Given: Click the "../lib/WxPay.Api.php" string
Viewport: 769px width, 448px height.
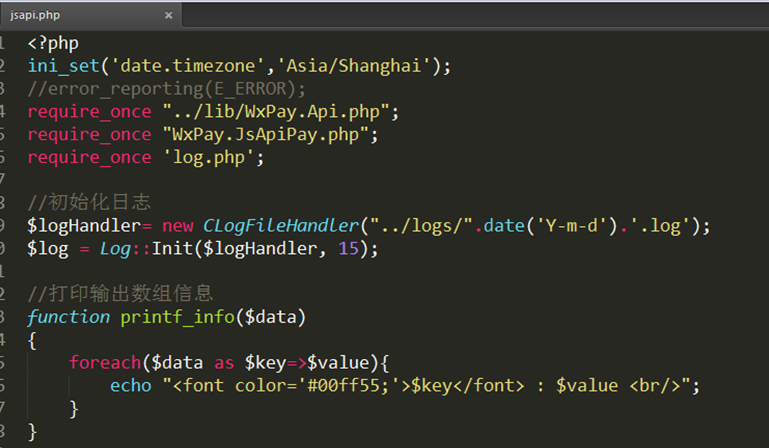Looking at the screenshot, I should pos(276,112).
